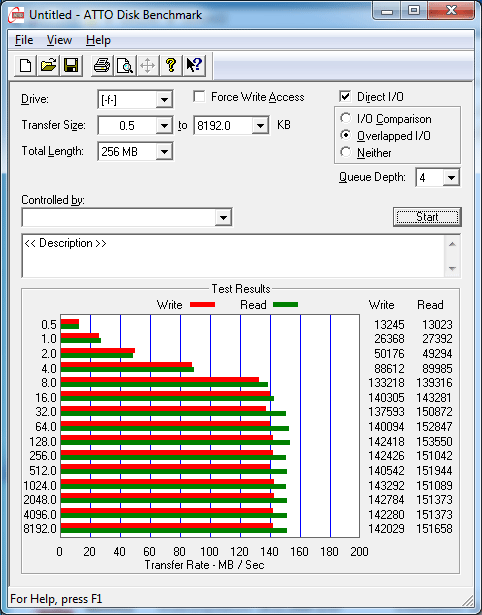Click the ATTO application icon in the title bar
Screen dimensions: 482x615
pos(16,15)
